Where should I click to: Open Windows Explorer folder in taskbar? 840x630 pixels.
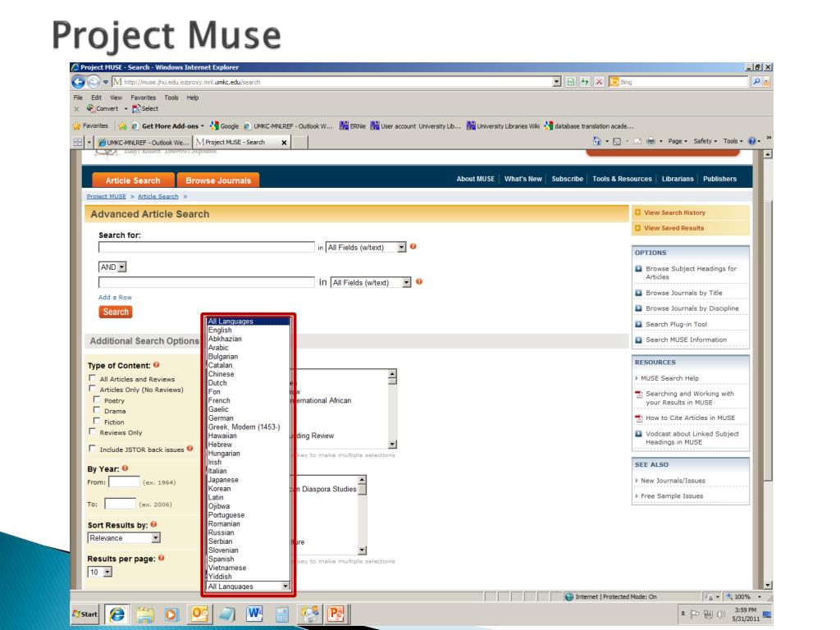[x=144, y=614]
